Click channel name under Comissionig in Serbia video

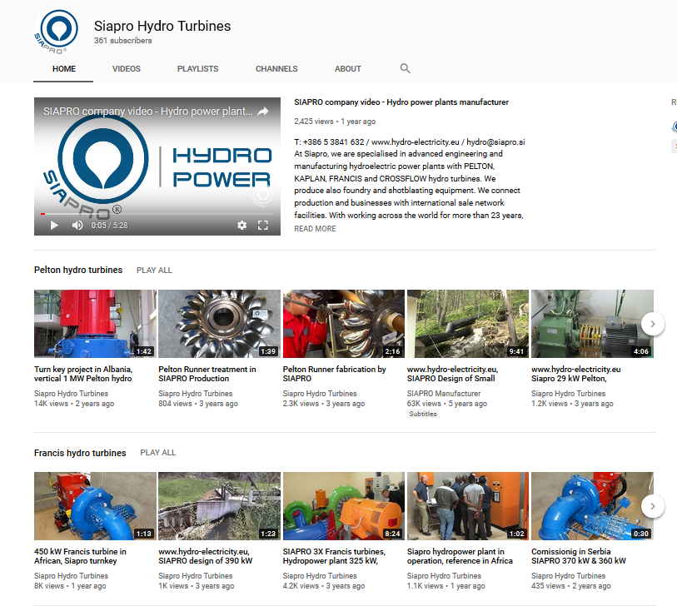coord(568,576)
